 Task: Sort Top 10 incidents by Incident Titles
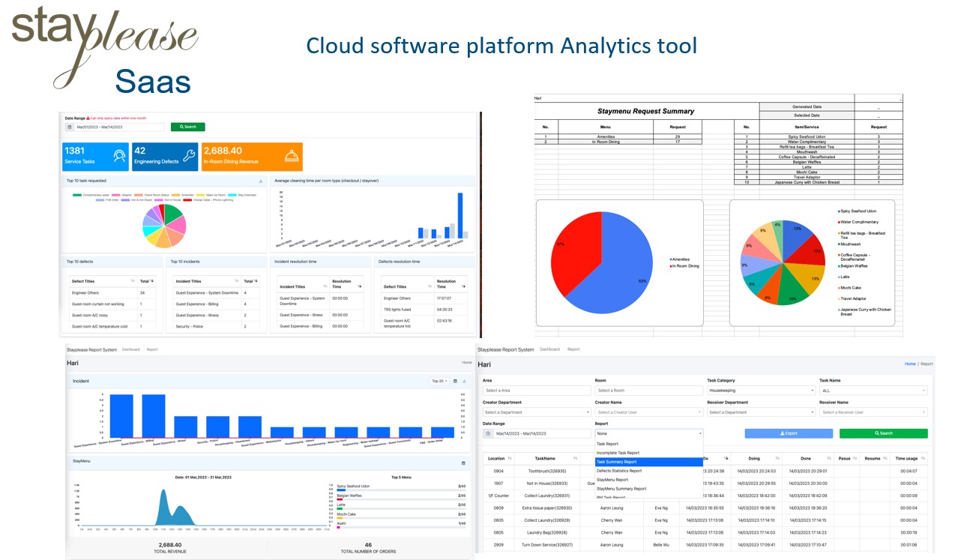[x=238, y=281]
